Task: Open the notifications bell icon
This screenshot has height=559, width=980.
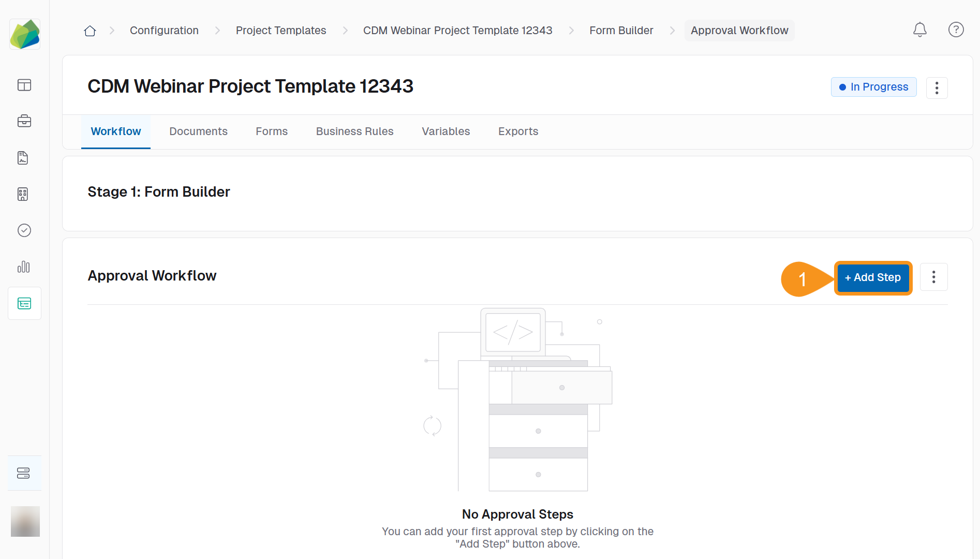Action: [920, 30]
